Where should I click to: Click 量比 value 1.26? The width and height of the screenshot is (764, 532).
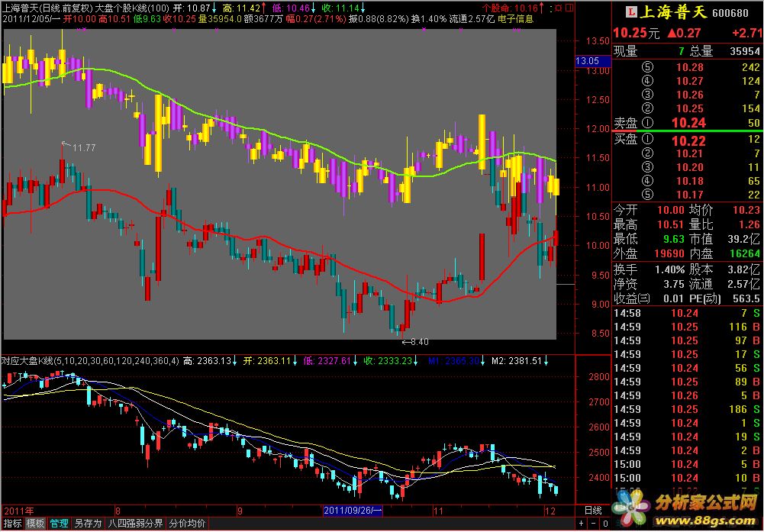click(749, 224)
